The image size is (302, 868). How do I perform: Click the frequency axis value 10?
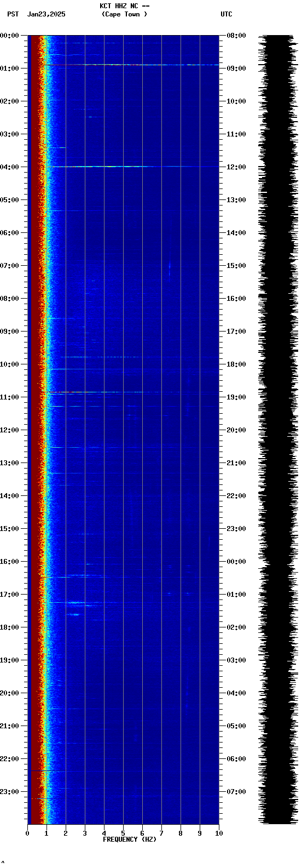pos(219,833)
